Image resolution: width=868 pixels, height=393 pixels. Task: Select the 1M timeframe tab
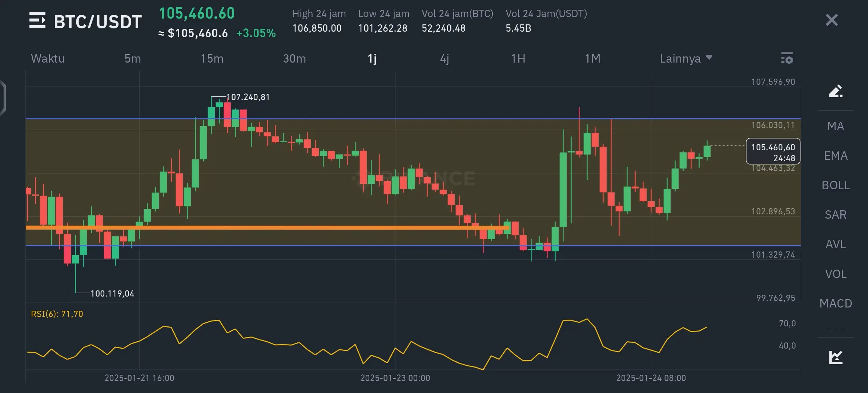(592, 59)
